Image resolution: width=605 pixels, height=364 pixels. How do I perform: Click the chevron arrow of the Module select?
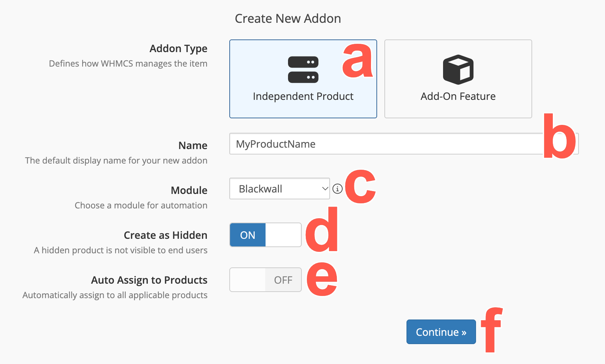[x=325, y=189]
